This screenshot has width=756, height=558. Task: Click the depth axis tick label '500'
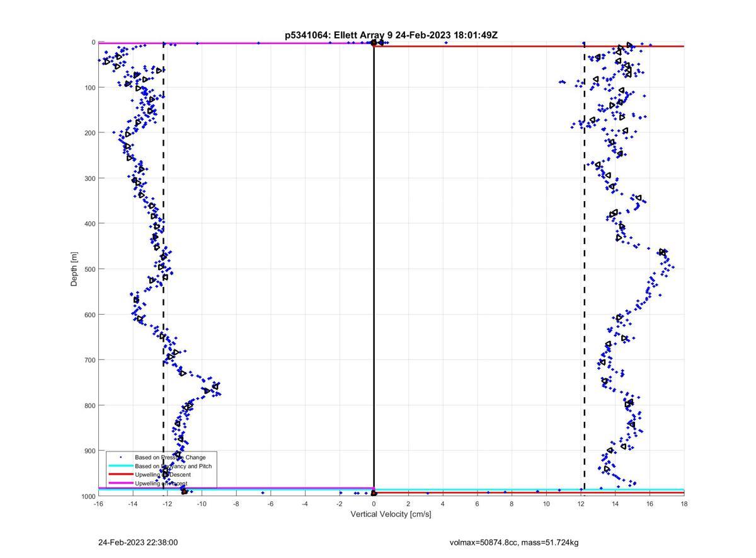coord(90,269)
